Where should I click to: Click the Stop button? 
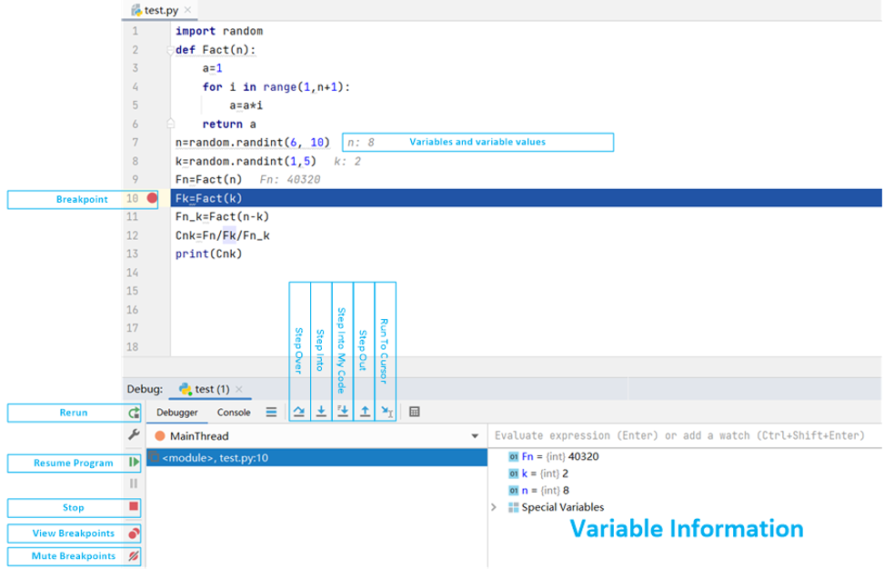[133, 507]
